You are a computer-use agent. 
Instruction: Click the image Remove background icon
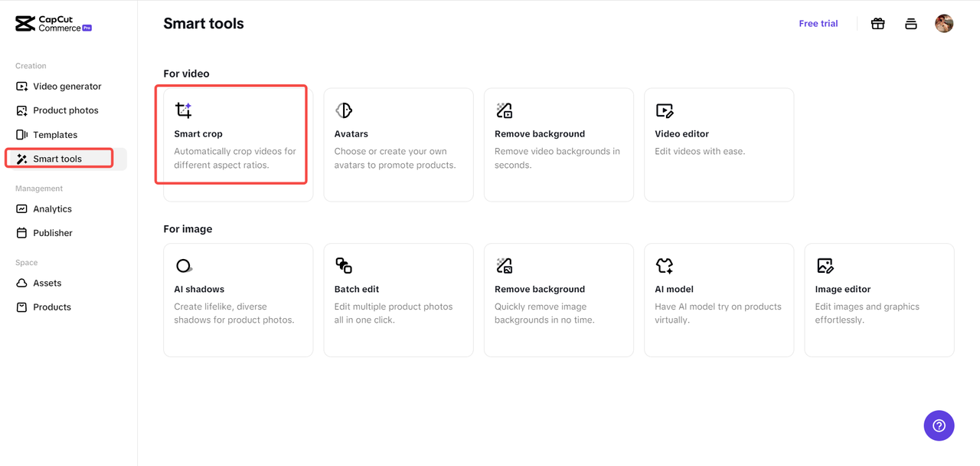504,265
